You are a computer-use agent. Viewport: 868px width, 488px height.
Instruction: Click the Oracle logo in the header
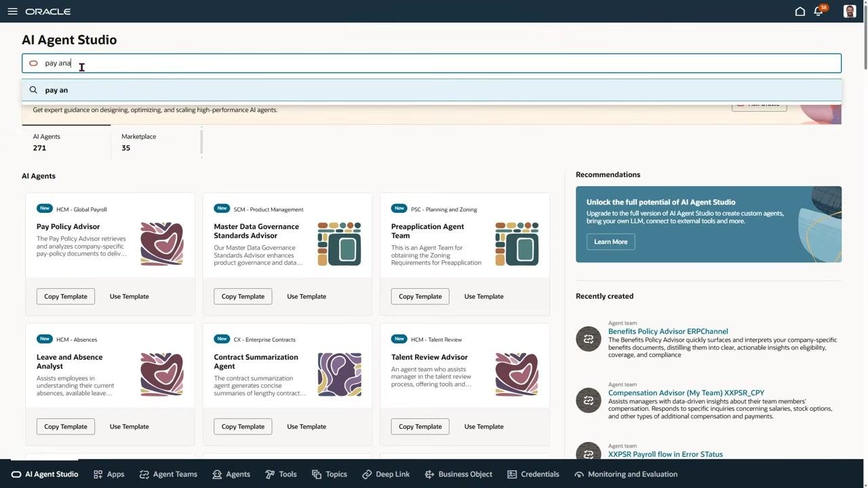[48, 12]
